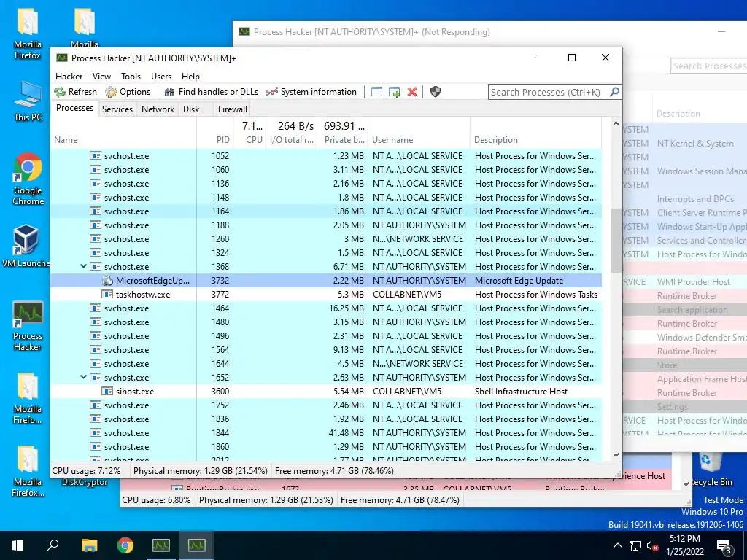Screen dimensions: 747x560
Task: Click the icon of svchost.exe PID 1052
Action: click(96, 156)
